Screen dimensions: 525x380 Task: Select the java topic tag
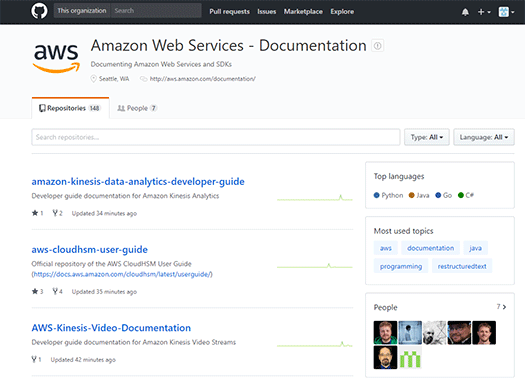tap(475, 248)
